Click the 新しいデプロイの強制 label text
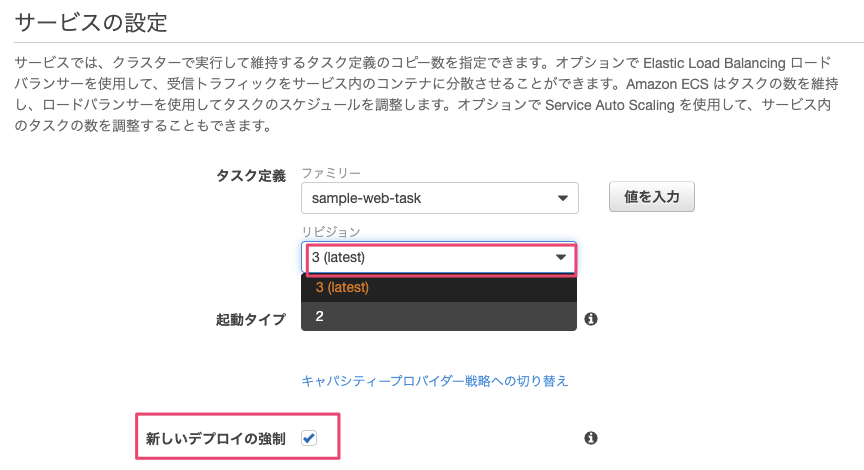 pos(216,438)
